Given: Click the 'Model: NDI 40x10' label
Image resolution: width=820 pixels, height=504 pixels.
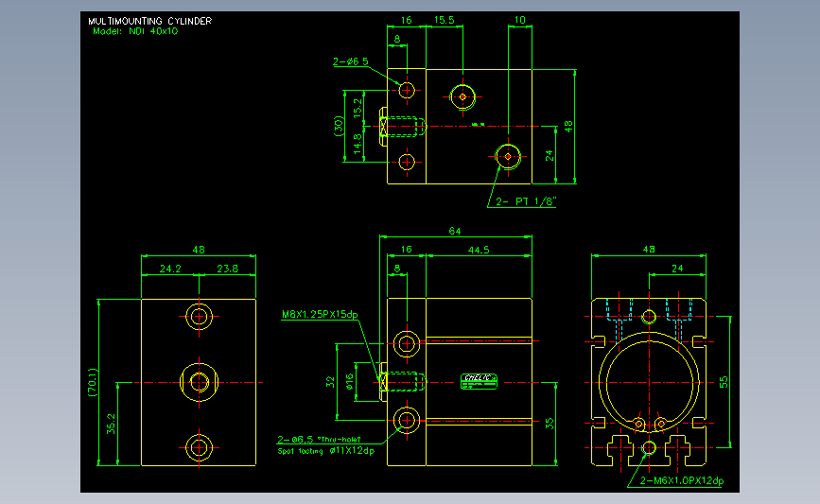Looking at the screenshot, I should coord(135,31).
